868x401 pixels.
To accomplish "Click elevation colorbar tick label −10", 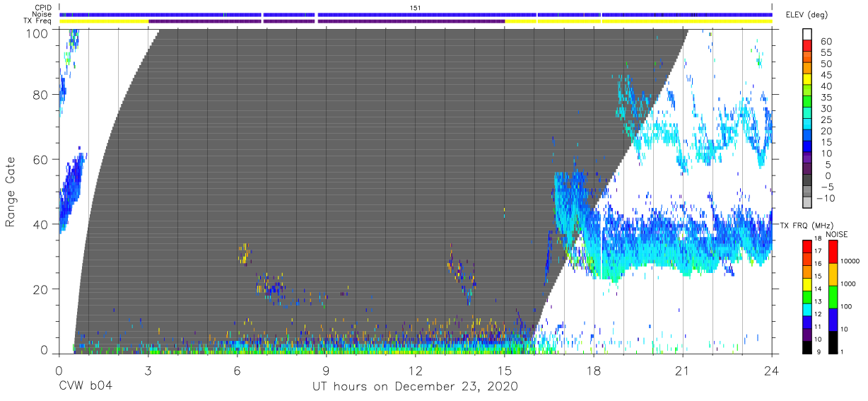I will 824,198.
